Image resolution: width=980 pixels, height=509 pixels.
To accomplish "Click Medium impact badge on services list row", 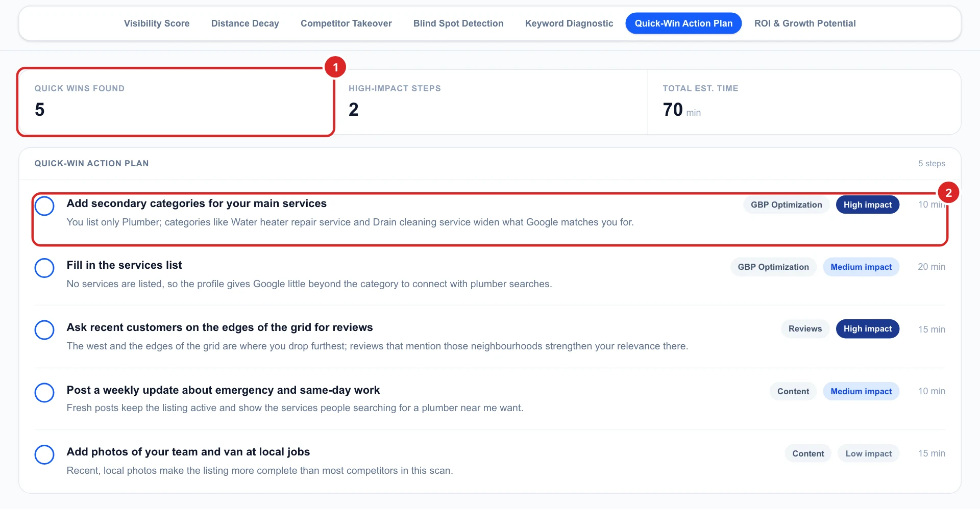I will pos(861,267).
